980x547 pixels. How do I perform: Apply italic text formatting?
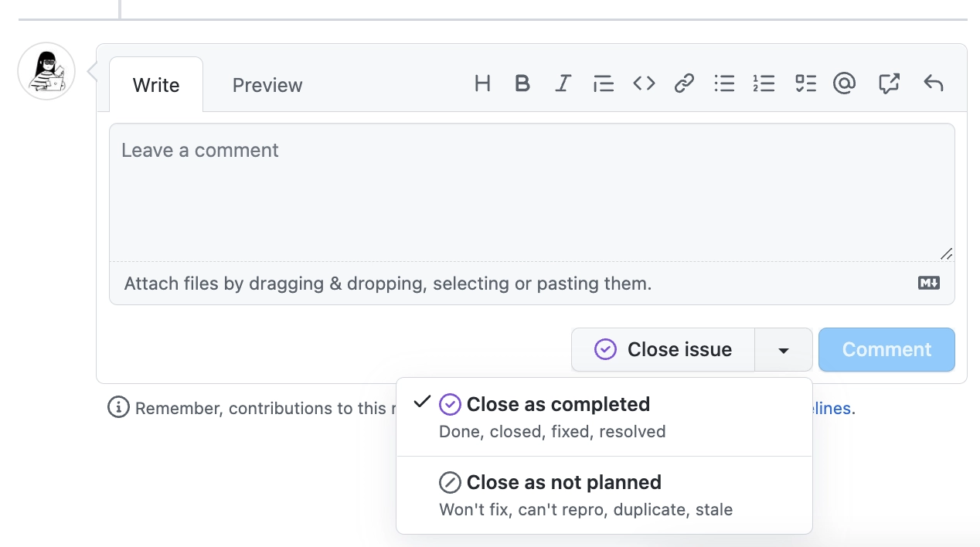563,83
